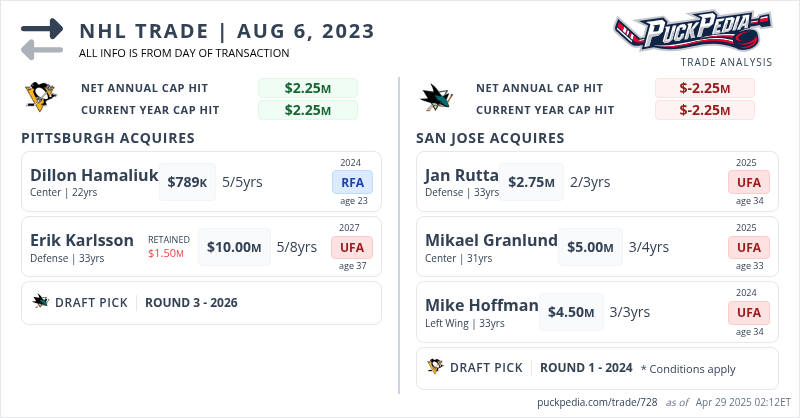
Task: Click Erik Karlsson's UFA badge
Action: pyautogui.click(x=352, y=247)
